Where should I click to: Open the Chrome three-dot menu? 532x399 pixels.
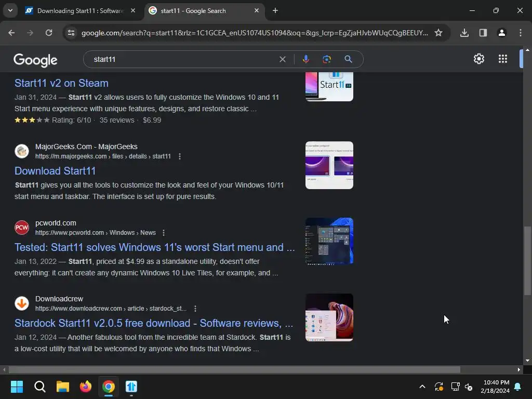point(521,33)
